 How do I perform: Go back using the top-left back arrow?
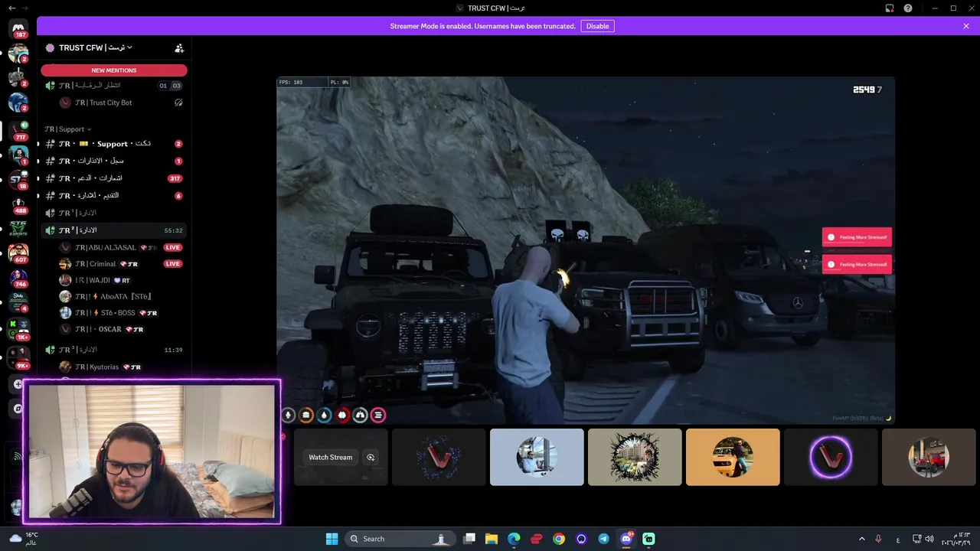(x=11, y=8)
